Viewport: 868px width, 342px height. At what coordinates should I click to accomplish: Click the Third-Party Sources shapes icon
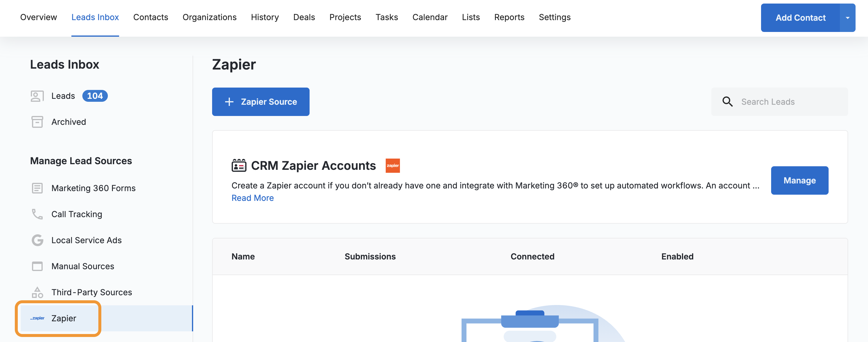point(37,292)
